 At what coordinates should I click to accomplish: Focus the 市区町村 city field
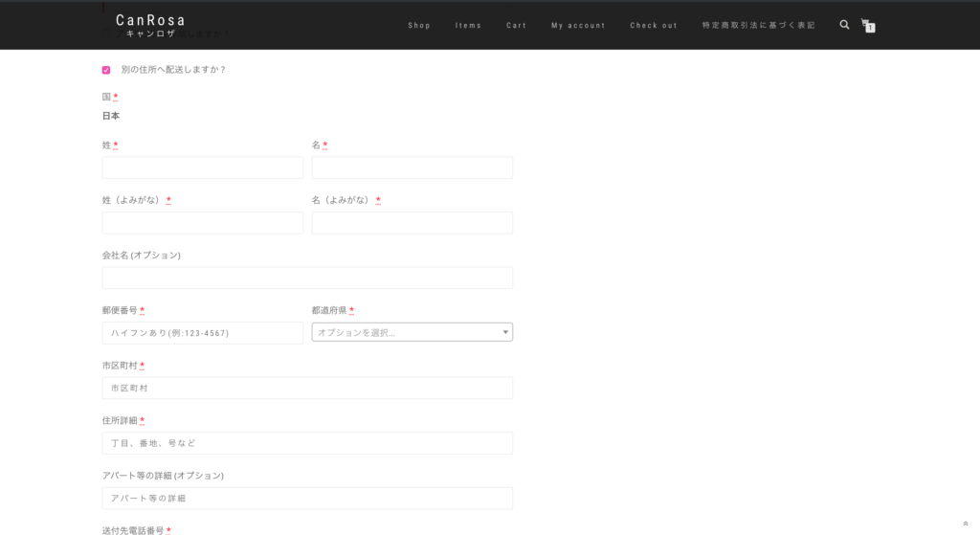click(x=307, y=389)
